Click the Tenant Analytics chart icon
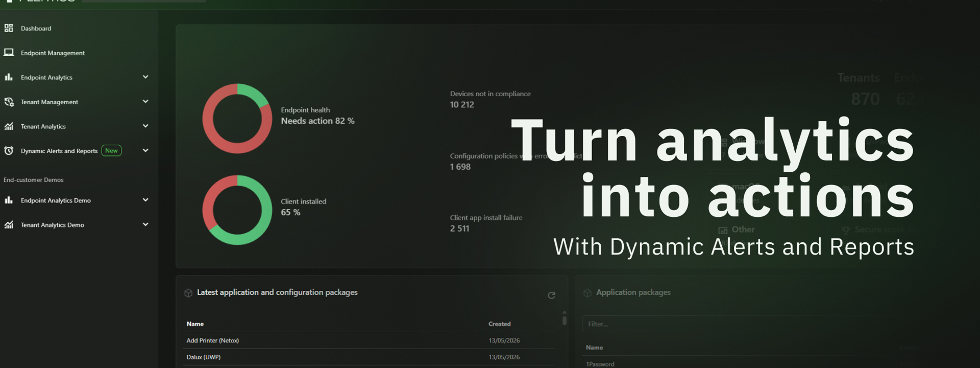This screenshot has height=368, width=980. click(9, 126)
